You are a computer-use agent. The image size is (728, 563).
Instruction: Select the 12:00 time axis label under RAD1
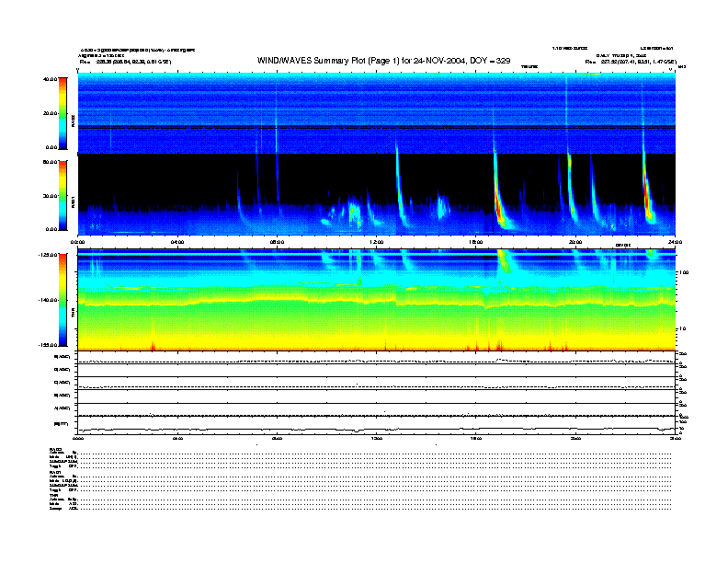pyautogui.click(x=376, y=243)
